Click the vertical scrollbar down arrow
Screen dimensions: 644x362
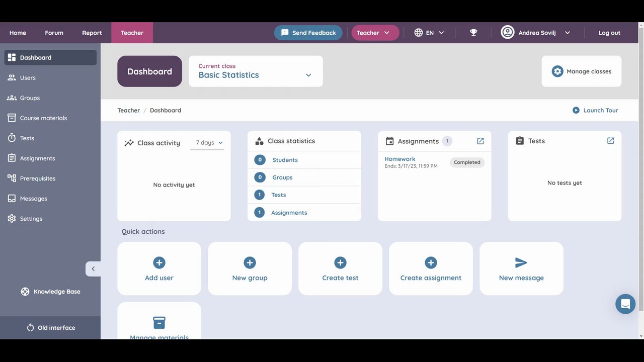tap(640, 336)
